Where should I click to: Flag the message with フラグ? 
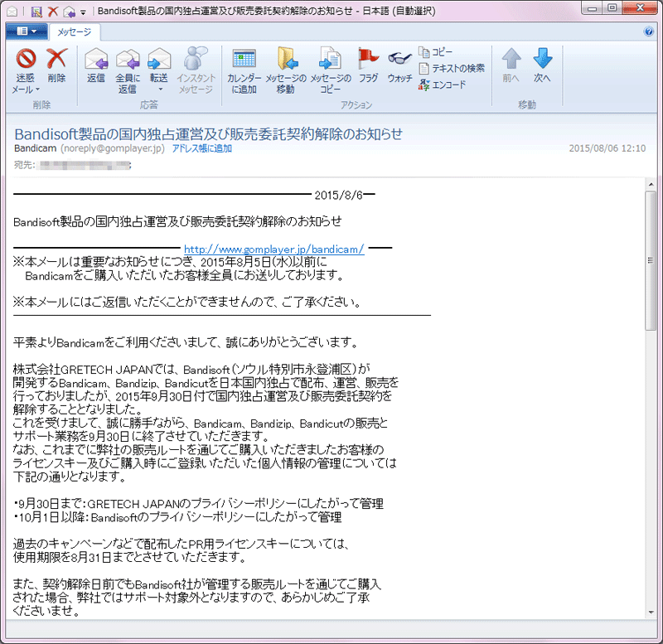coord(368,65)
